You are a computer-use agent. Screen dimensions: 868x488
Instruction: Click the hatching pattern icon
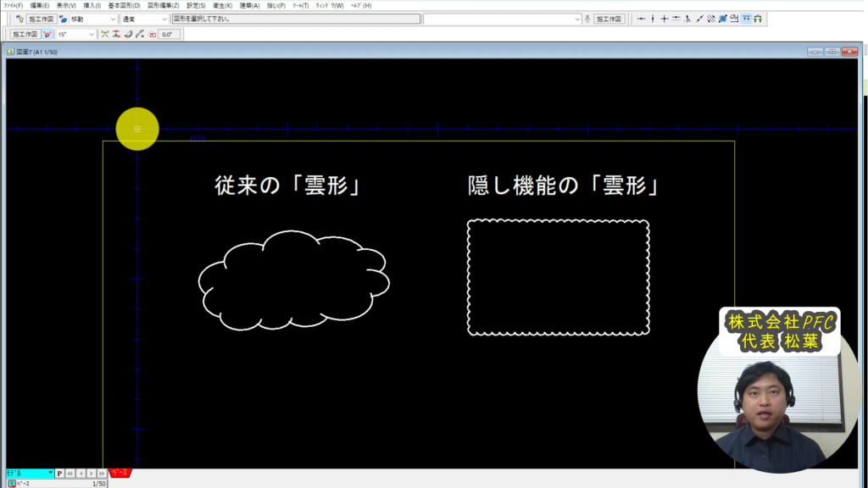tap(722, 19)
